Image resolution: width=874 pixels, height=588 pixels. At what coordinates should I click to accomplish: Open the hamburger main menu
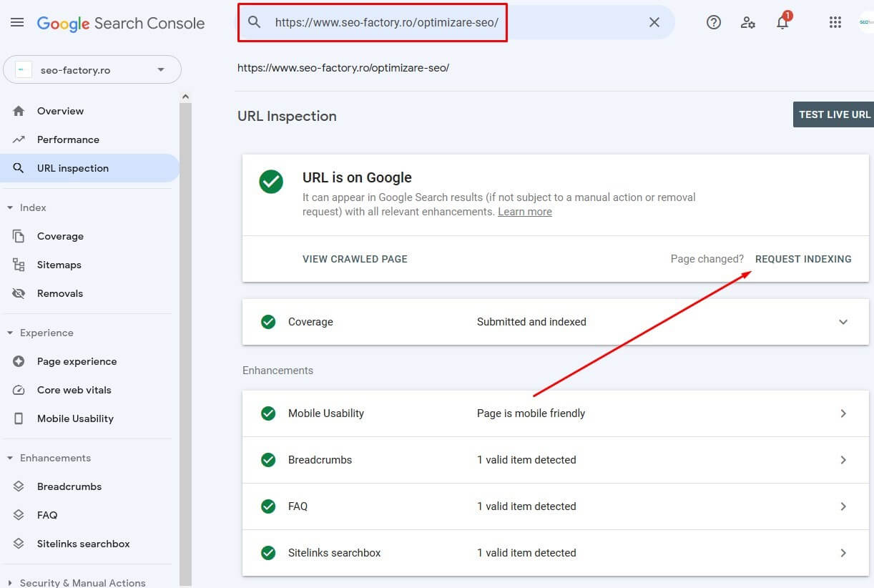coord(17,23)
